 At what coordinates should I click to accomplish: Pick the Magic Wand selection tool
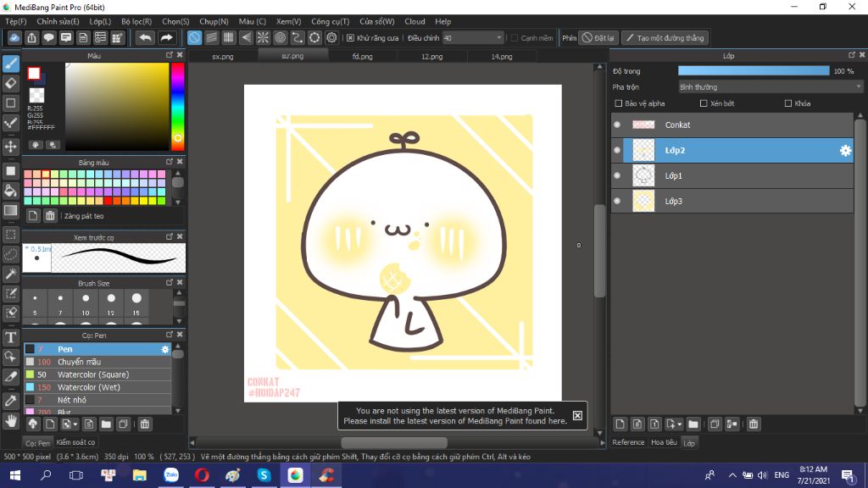point(11,274)
